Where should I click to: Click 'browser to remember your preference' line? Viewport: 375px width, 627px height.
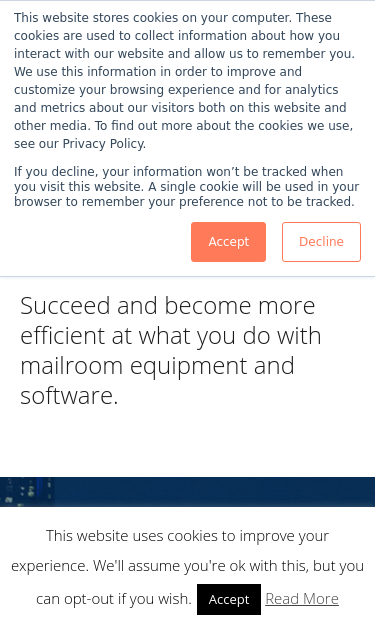184,202
